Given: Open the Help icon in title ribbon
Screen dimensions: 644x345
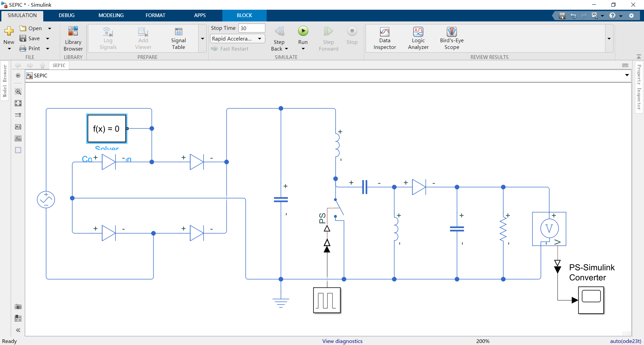Looking at the screenshot, I should coord(612,16).
